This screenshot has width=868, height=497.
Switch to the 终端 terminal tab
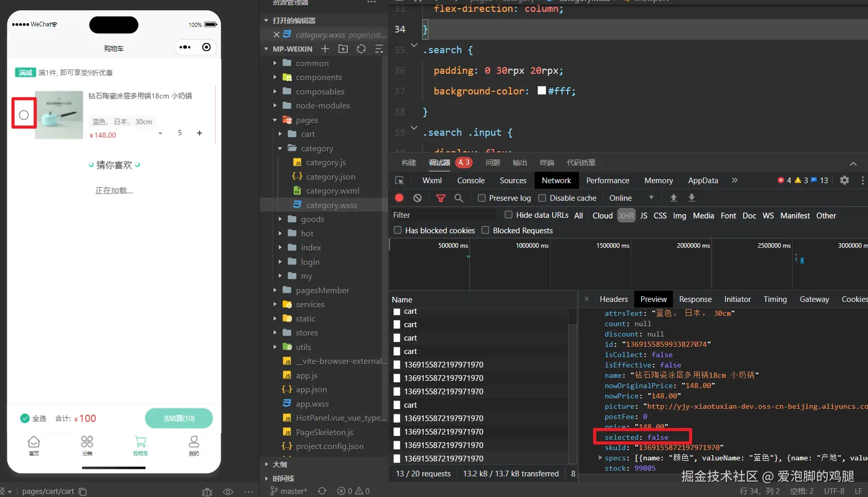[547, 163]
